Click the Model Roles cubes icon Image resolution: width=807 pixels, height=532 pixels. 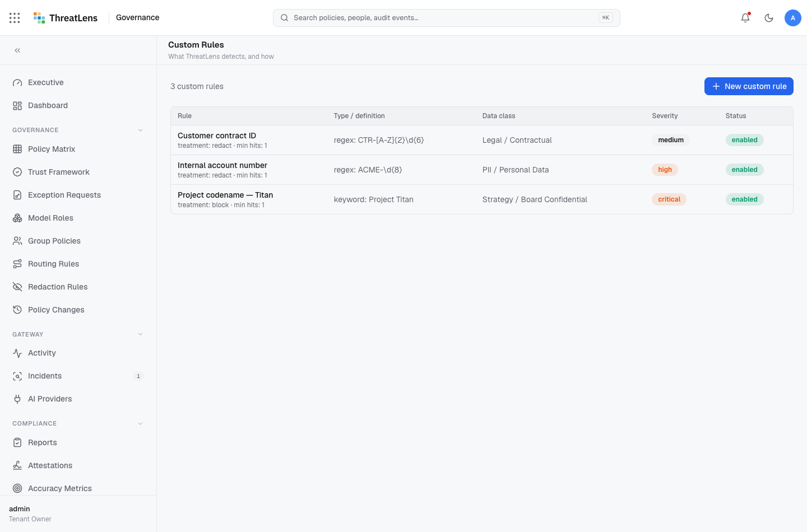[17, 218]
